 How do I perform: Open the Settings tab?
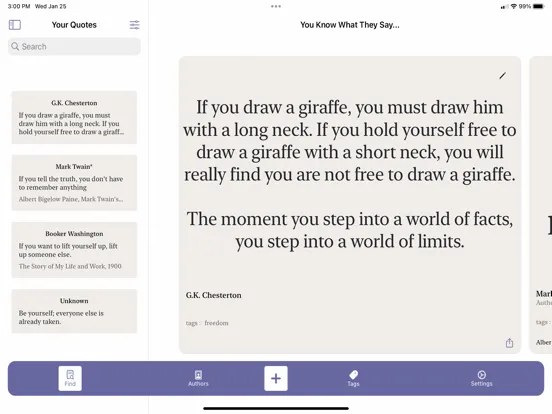(482, 378)
